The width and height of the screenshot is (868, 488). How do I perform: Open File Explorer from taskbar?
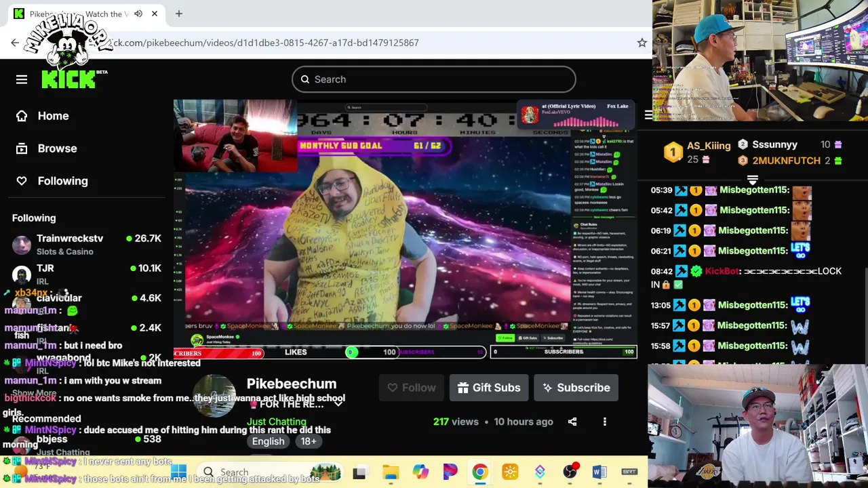[x=391, y=472]
